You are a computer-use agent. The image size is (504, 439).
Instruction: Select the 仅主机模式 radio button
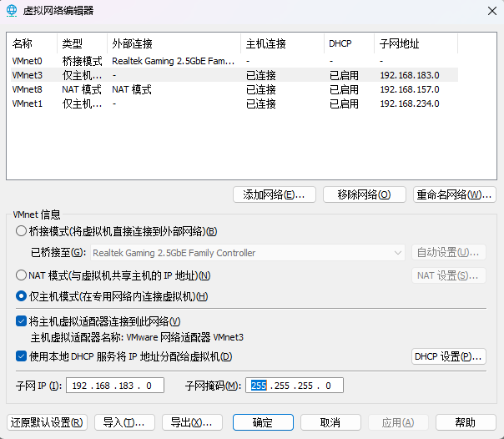pyautogui.click(x=21, y=296)
